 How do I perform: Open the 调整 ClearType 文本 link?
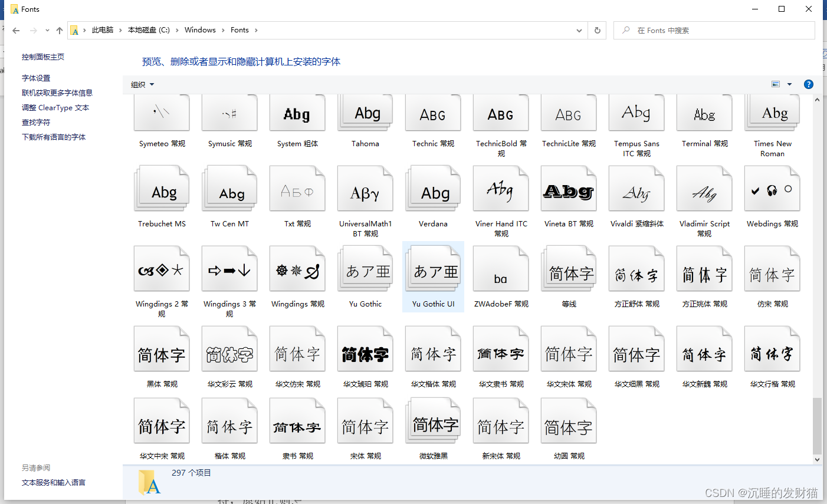(x=55, y=108)
